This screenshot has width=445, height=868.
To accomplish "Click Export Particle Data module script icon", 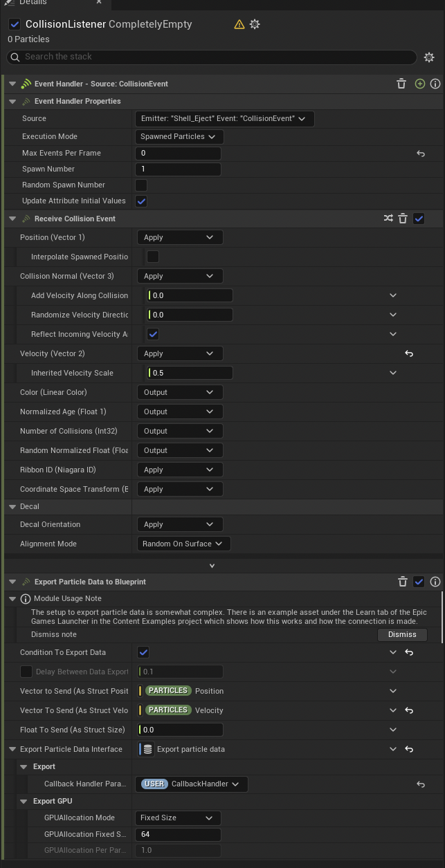I will [26, 582].
